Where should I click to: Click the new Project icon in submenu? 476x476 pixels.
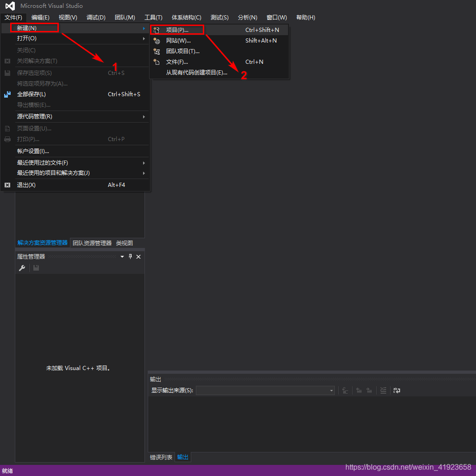tap(157, 30)
